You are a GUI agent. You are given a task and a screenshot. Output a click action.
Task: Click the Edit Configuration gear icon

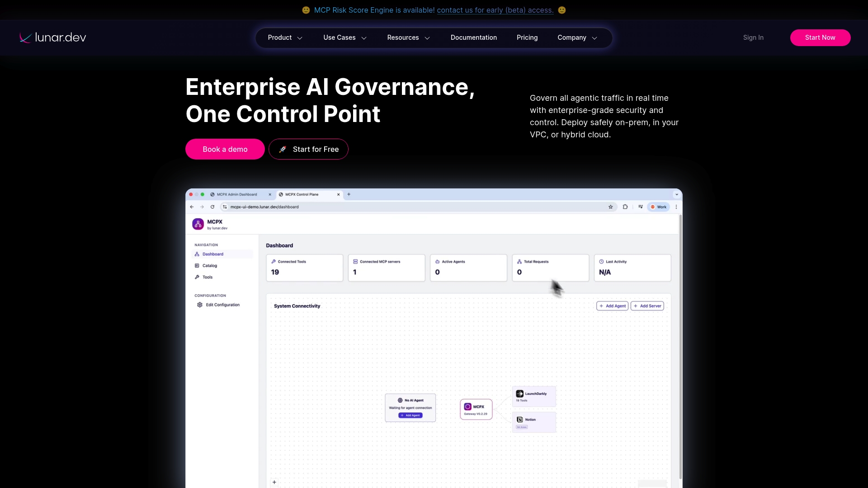pos(199,305)
